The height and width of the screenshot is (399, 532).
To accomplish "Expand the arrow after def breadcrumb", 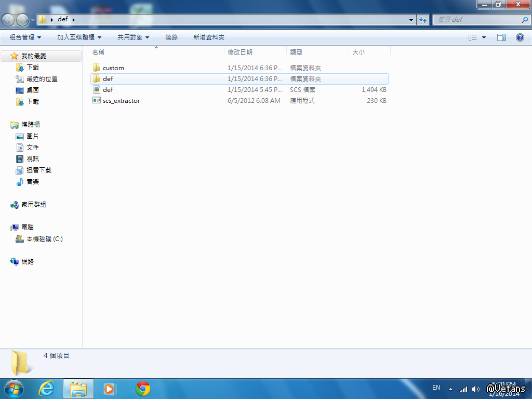I will [x=74, y=20].
